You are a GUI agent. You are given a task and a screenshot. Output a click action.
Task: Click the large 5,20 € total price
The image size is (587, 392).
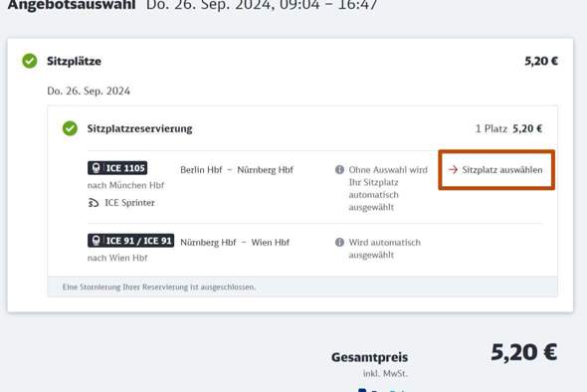click(523, 352)
